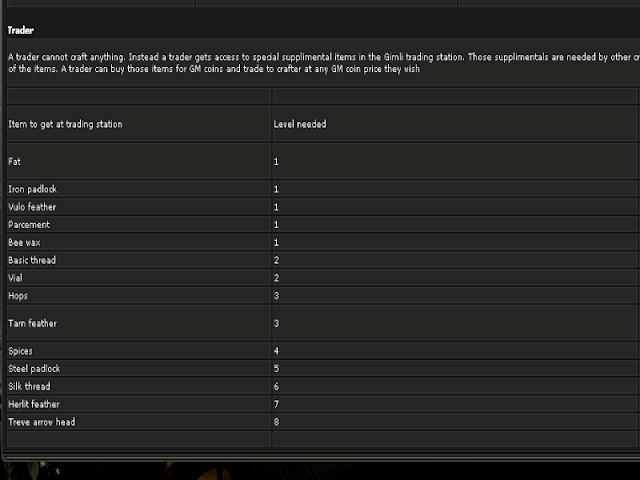Select the Hops item

click(18, 296)
